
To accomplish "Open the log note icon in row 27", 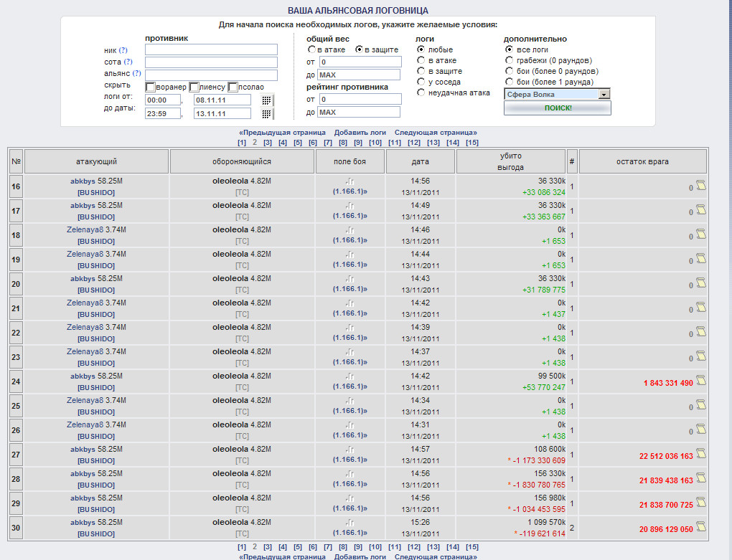I will [701, 455].
